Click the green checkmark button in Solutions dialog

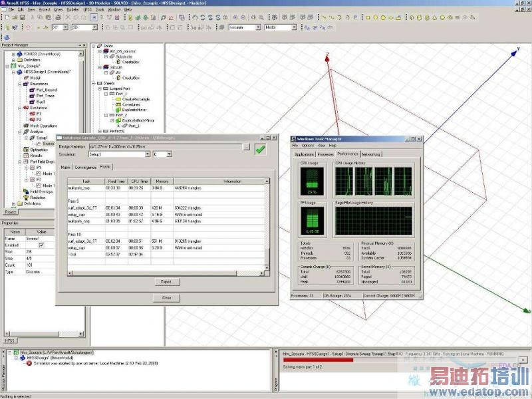261,150
